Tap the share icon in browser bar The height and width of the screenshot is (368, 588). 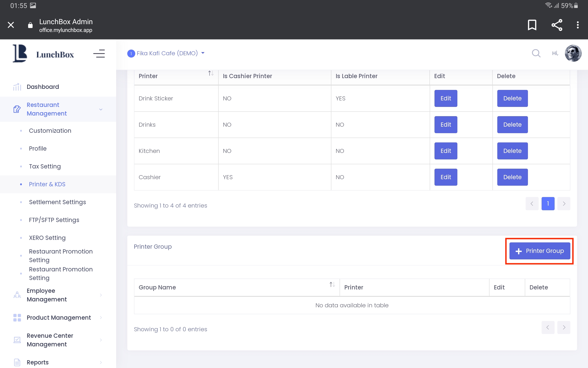tap(557, 25)
